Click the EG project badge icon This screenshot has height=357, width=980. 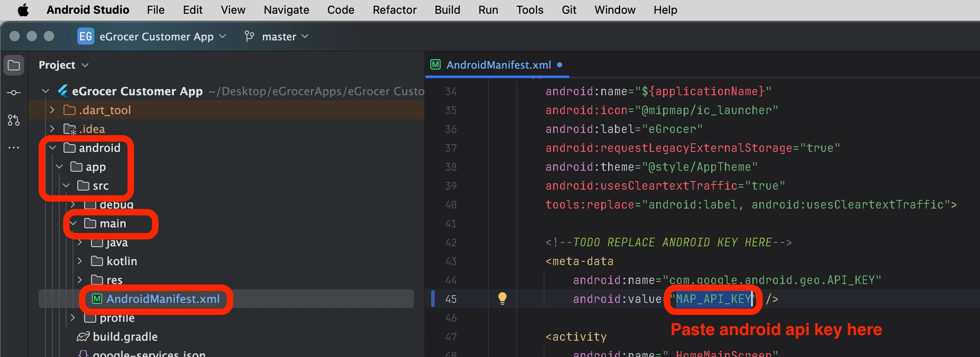(x=85, y=36)
